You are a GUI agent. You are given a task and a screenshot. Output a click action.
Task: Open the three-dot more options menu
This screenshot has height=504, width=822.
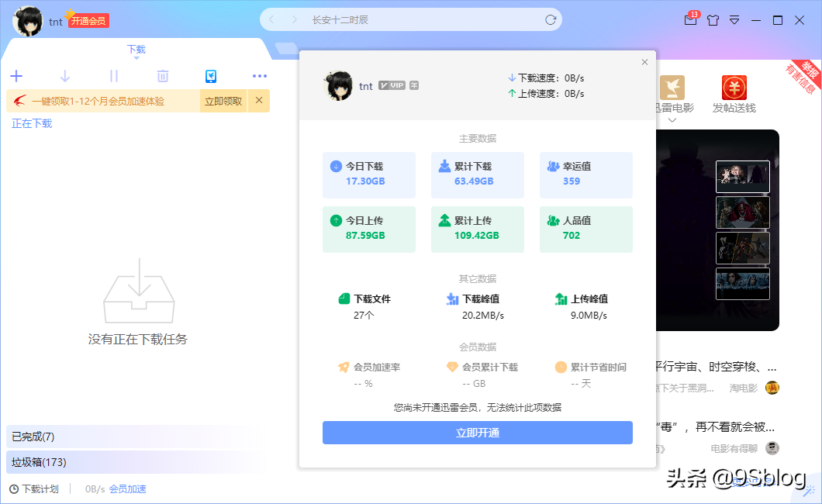coord(260,77)
